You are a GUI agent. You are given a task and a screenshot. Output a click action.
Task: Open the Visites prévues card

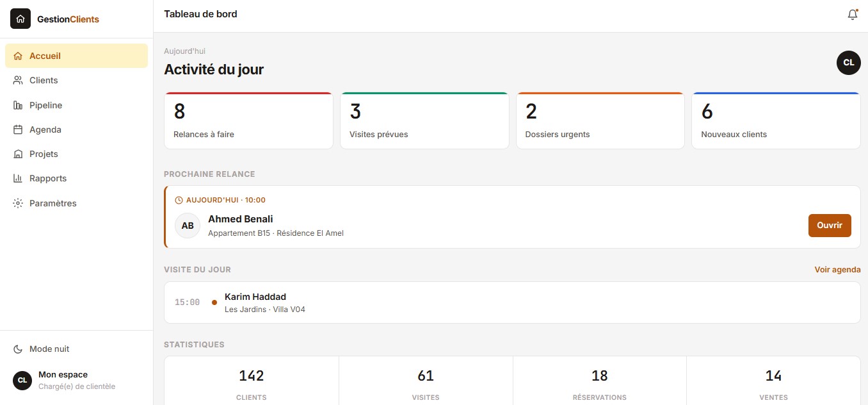click(x=424, y=120)
